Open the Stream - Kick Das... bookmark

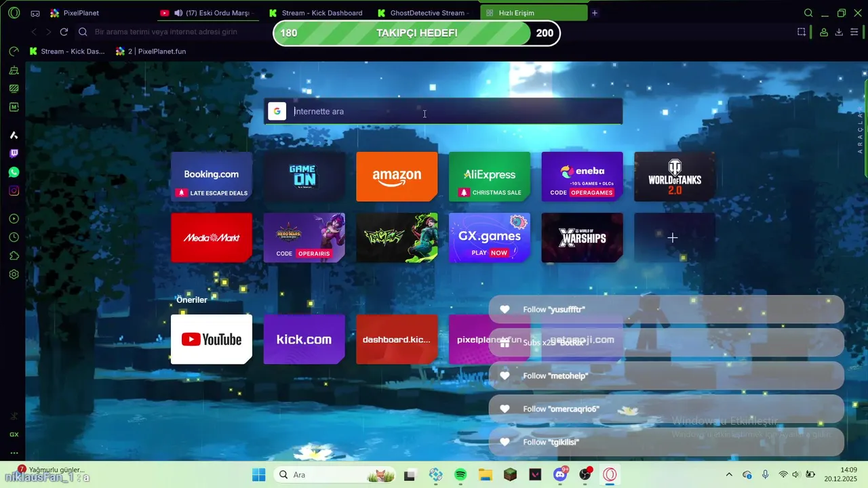(67, 51)
